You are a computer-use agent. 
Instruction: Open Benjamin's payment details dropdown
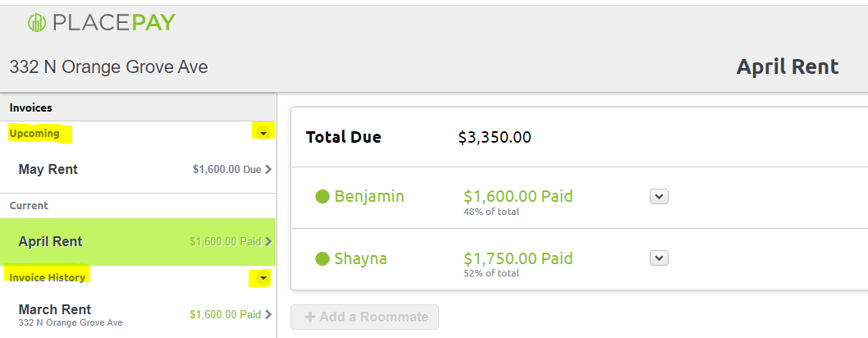[x=659, y=196]
